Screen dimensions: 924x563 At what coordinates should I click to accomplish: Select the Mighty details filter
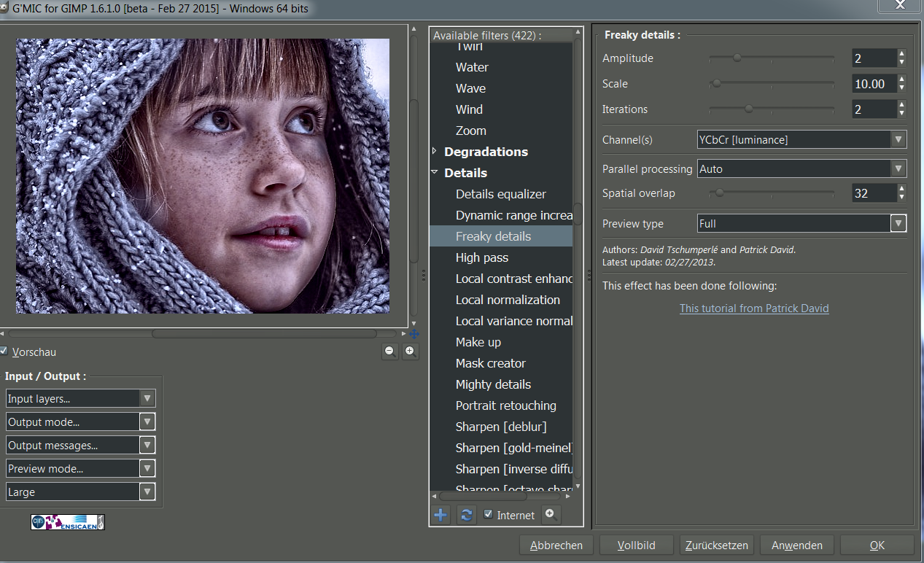(493, 384)
